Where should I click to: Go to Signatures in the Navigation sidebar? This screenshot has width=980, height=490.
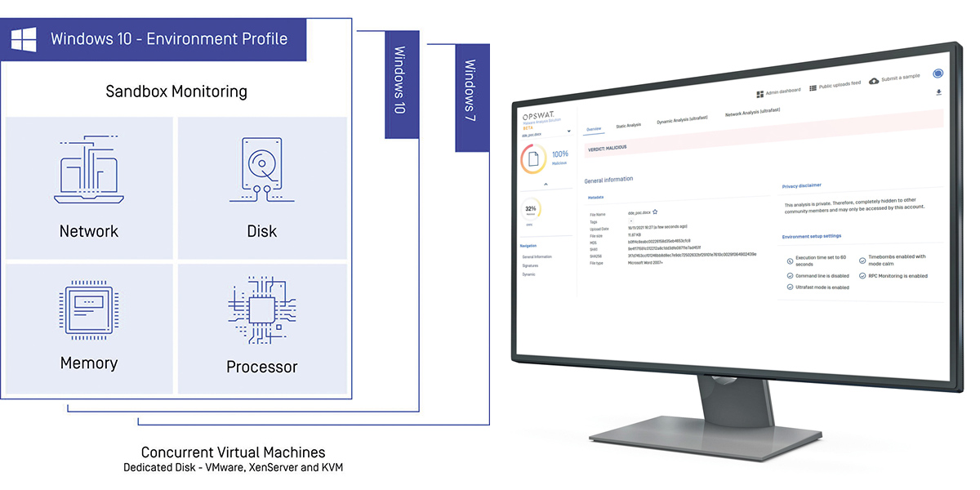click(x=530, y=265)
